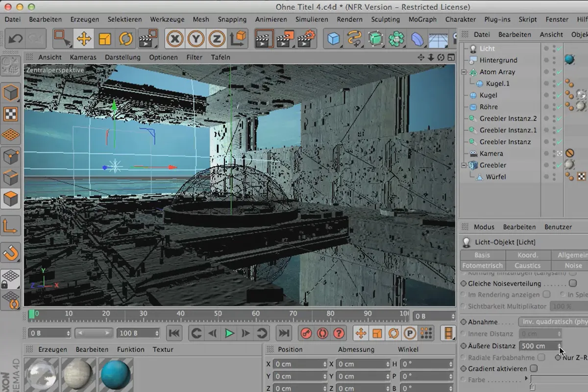
Task: Enable the Gradient aktivieren checkbox
Action: [x=534, y=368]
